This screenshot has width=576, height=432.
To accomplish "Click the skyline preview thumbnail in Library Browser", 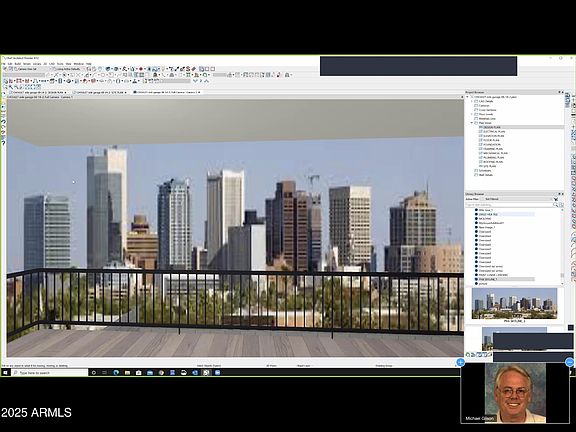I will click(514, 303).
